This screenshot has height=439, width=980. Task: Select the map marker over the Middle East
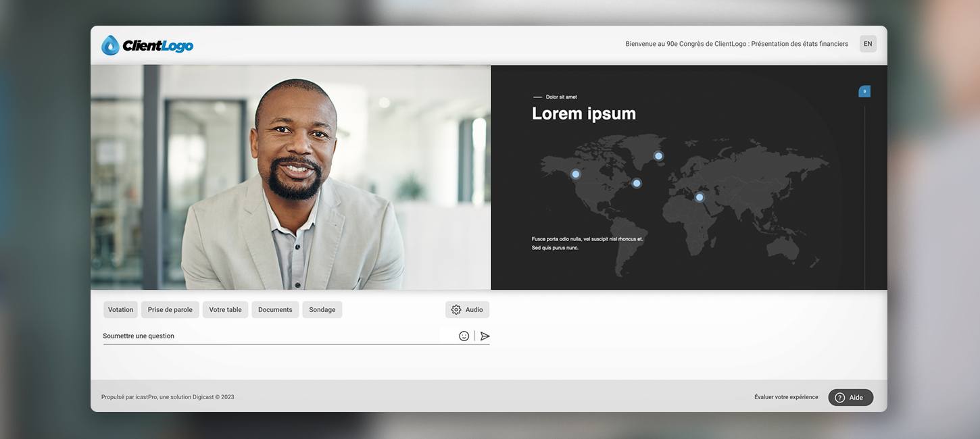click(700, 197)
